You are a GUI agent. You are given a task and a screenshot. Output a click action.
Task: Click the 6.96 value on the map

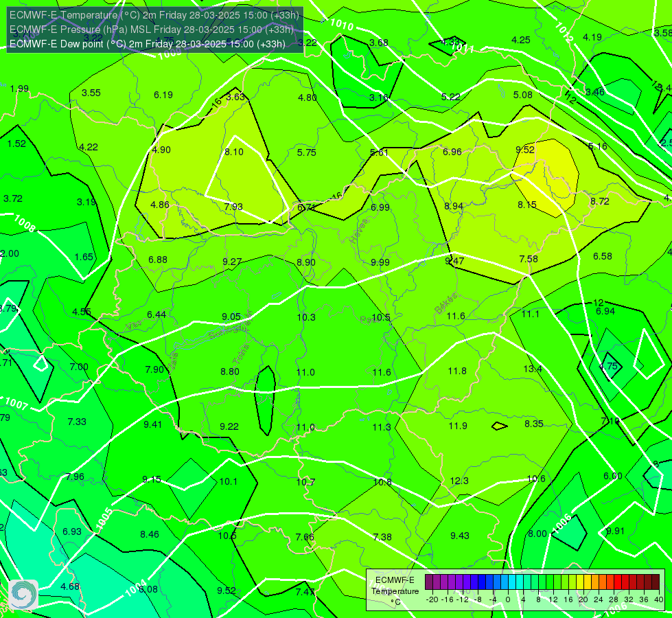(452, 152)
